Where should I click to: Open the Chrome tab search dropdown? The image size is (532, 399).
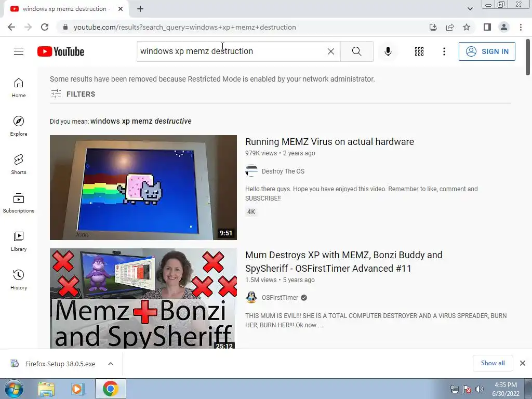[470, 9]
